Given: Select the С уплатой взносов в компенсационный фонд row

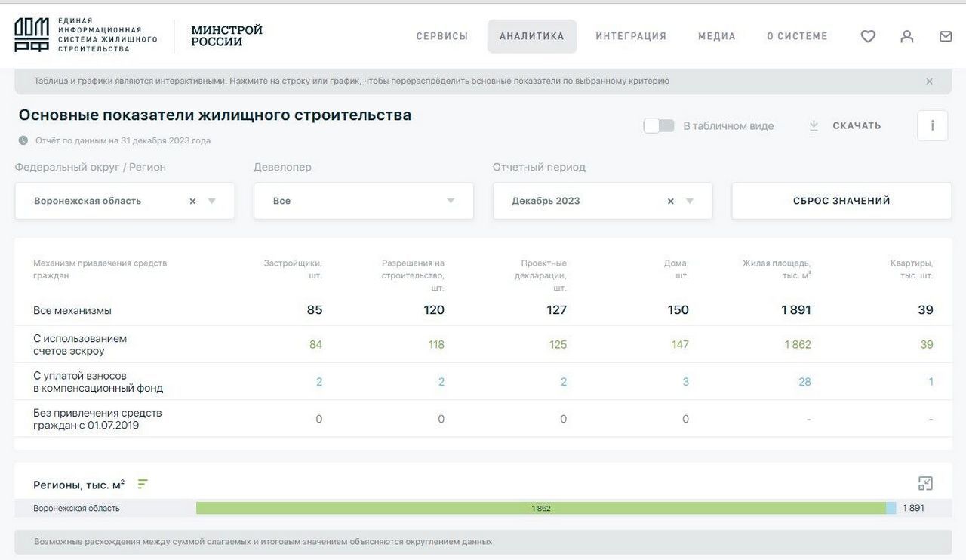Looking at the screenshot, I should 483,382.
